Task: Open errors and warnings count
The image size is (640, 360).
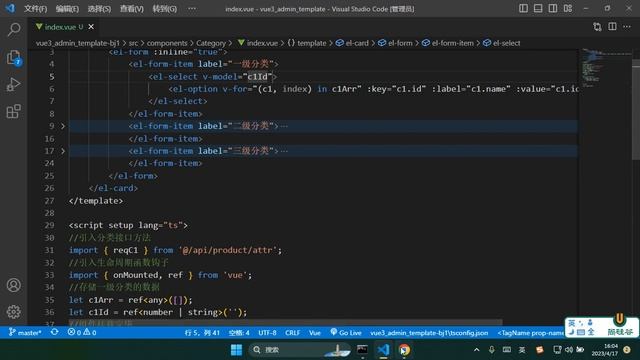Action: tap(82, 333)
